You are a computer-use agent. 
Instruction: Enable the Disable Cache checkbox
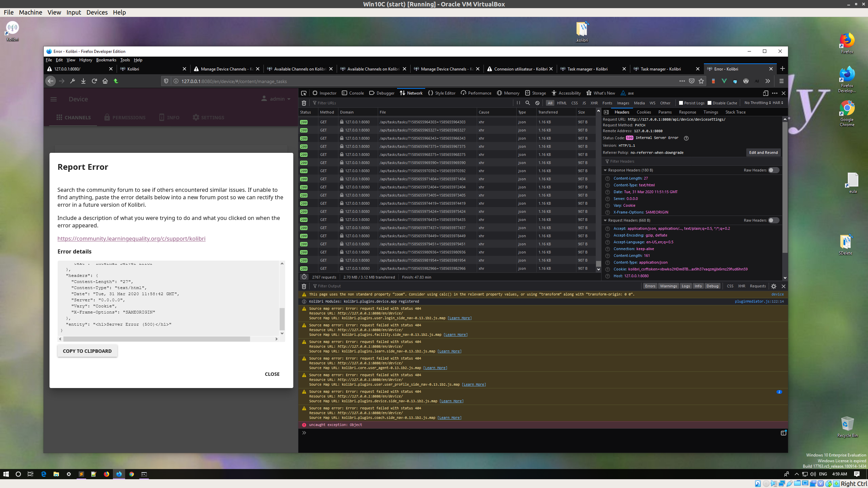coord(709,103)
